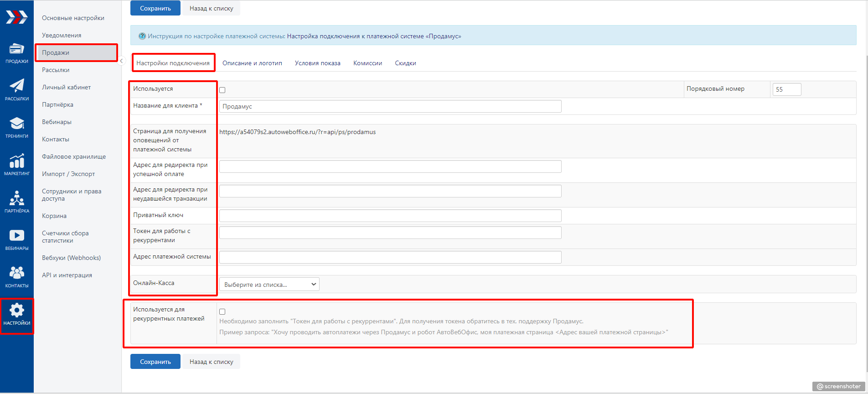Click the Приватный ключ input field

[x=390, y=216]
